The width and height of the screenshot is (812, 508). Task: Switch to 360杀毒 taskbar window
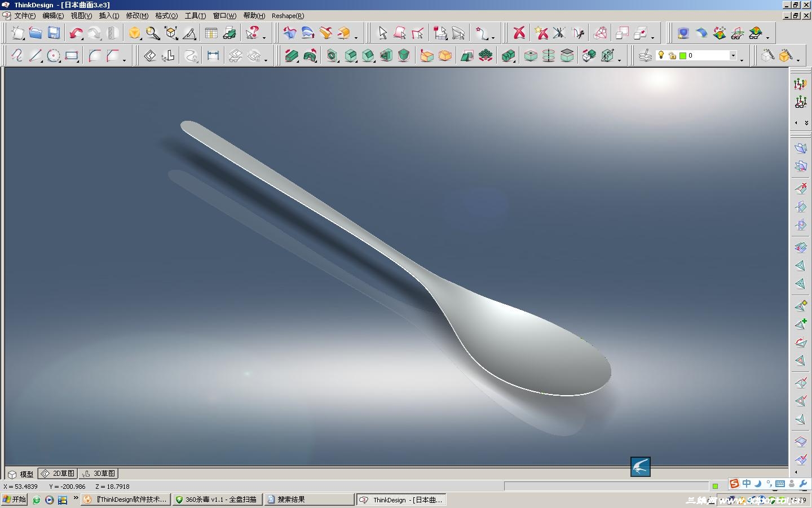(x=217, y=500)
